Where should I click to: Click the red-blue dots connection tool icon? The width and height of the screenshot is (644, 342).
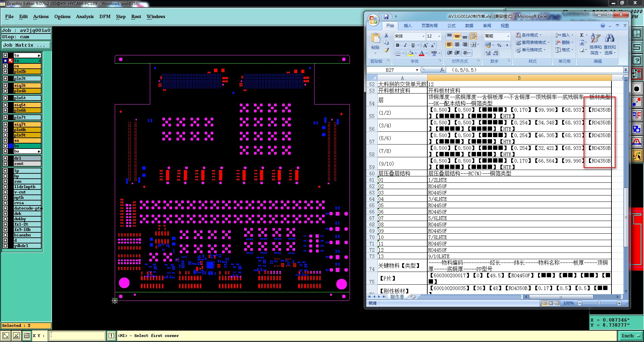[x=637, y=102]
